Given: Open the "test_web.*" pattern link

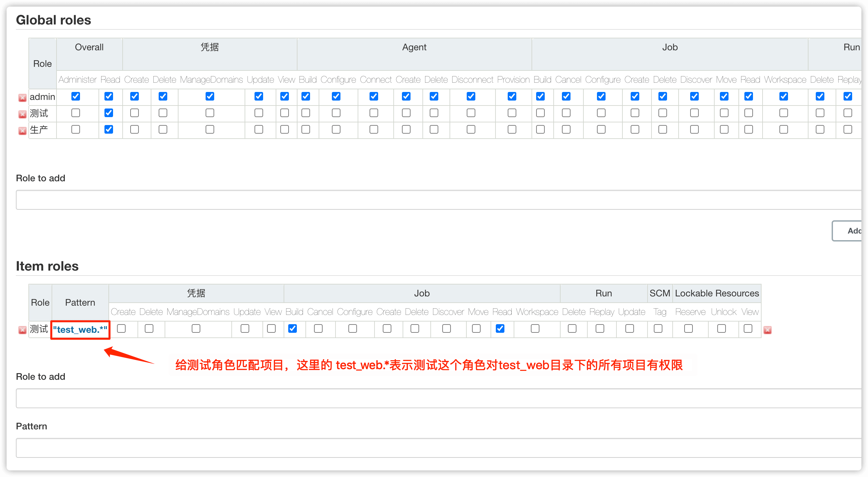Looking at the screenshot, I should coord(80,330).
